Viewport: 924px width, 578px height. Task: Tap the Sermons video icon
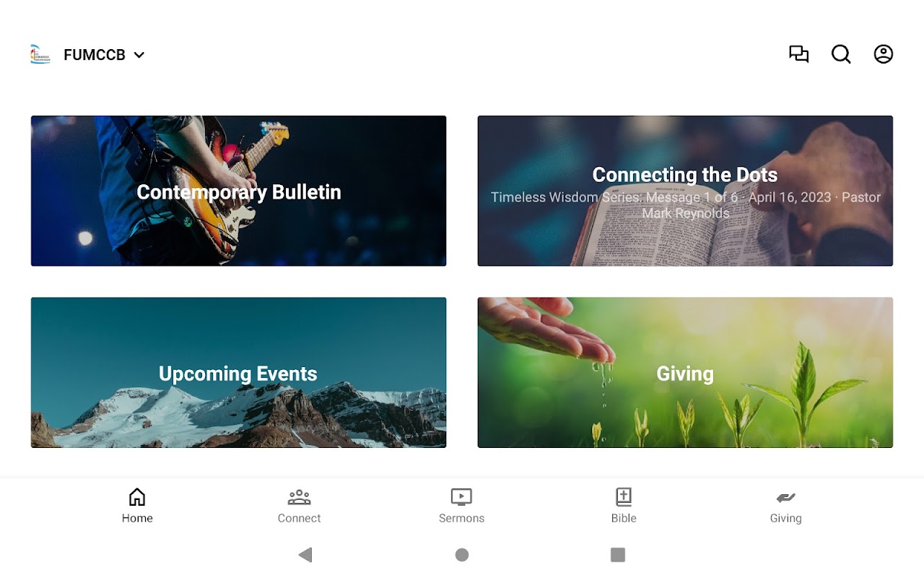(x=461, y=497)
